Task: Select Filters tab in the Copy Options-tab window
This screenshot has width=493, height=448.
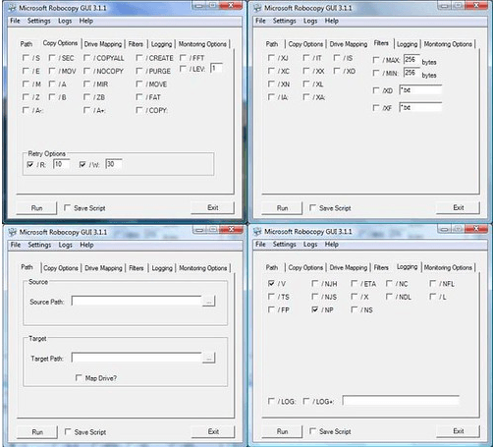Action: [136, 44]
